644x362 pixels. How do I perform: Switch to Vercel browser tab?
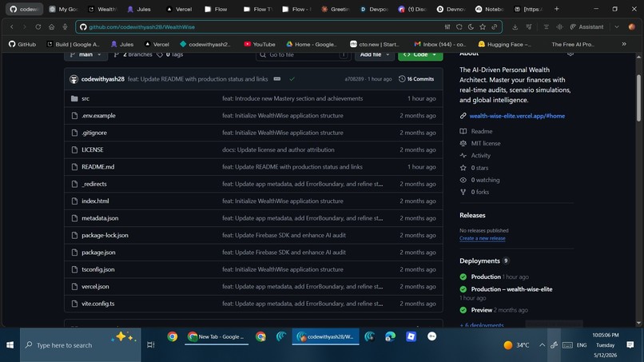[x=180, y=9]
